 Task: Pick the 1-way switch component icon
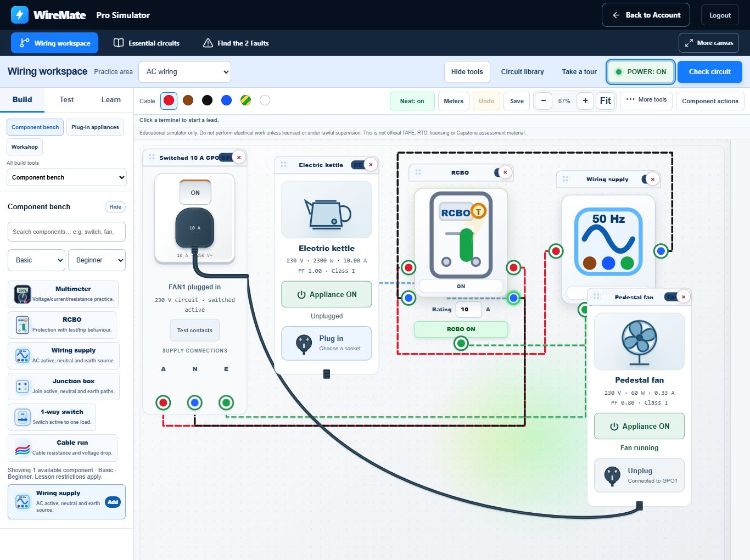(23, 417)
